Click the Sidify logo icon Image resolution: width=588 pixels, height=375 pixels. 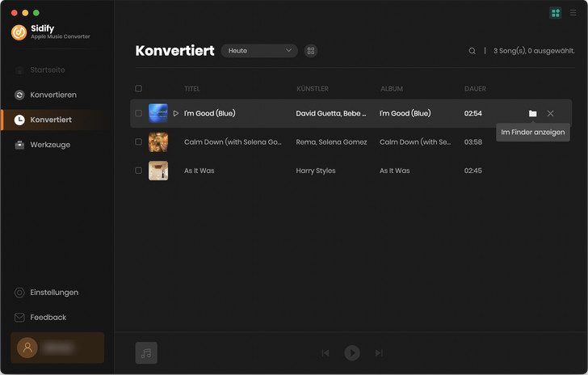point(19,32)
